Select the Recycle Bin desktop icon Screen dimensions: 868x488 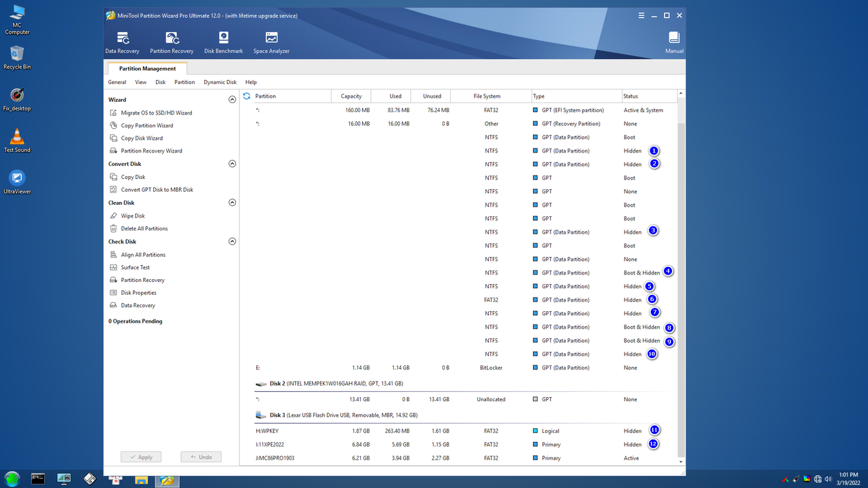coord(17,58)
